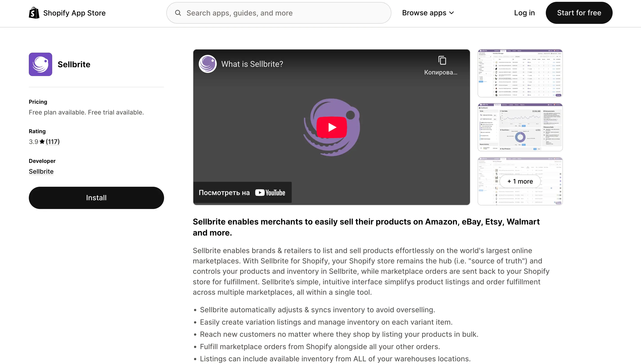Click Log in

tap(524, 13)
